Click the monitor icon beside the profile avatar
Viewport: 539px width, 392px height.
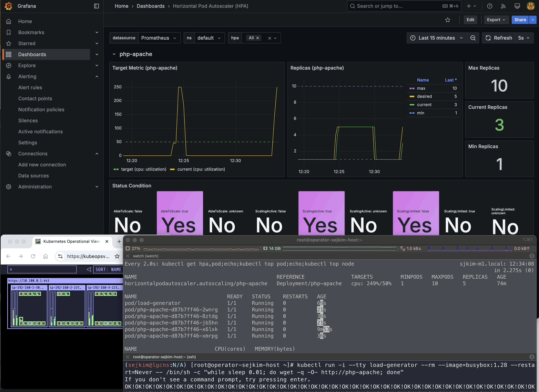coord(517,6)
